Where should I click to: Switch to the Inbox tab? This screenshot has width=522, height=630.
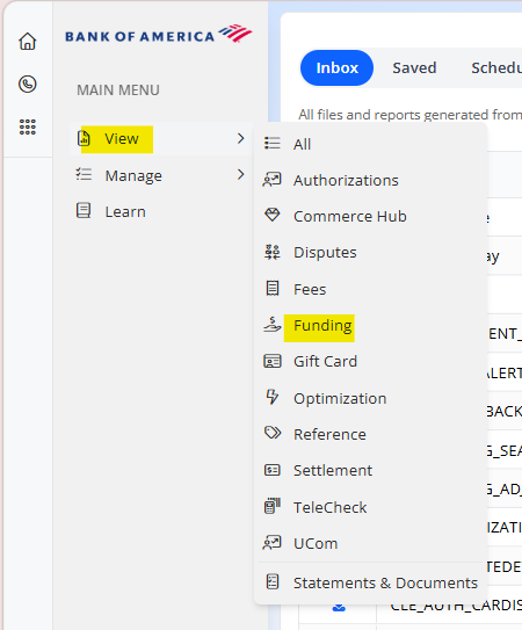click(337, 68)
